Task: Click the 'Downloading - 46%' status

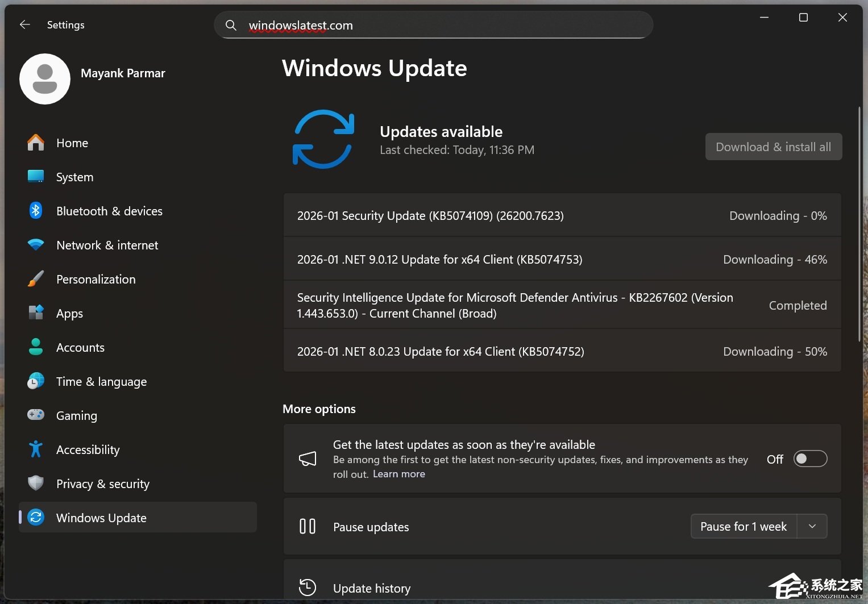Action: pyautogui.click(x=775, y=259)
